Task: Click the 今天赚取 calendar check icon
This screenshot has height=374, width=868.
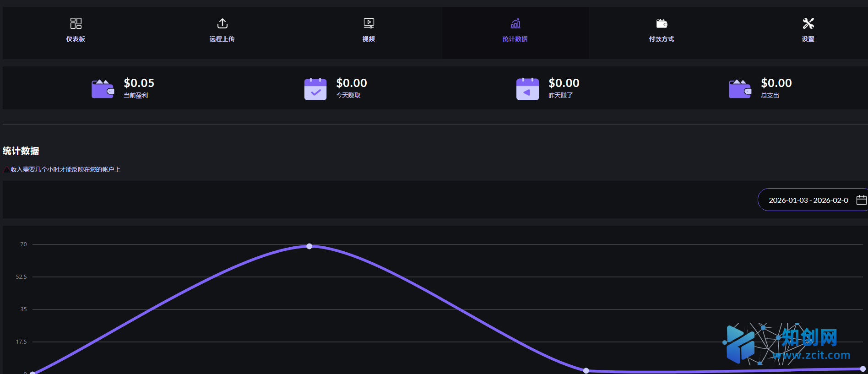Action: [315, 89]
